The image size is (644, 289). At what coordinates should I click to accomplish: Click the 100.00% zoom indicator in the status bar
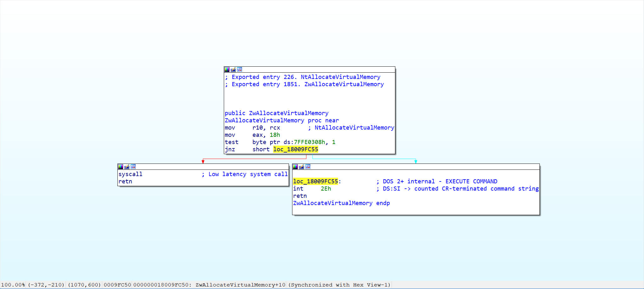point(13,285)
